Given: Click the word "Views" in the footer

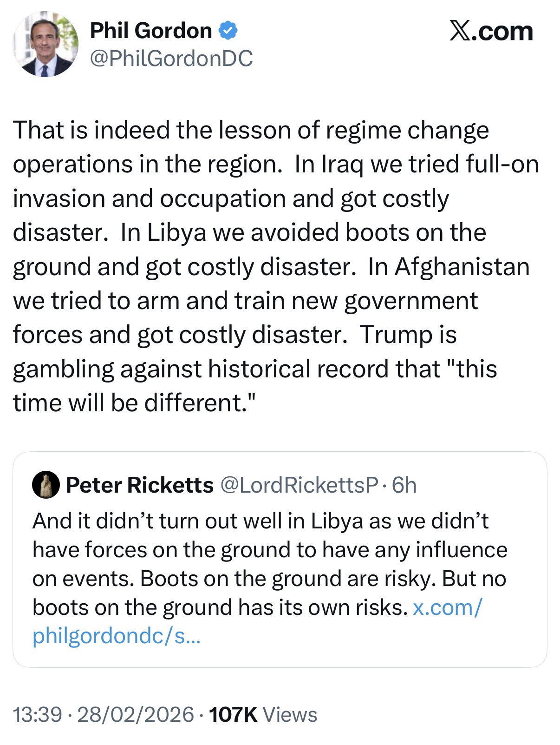Looking at the screenshot, I should click(290, 714).
